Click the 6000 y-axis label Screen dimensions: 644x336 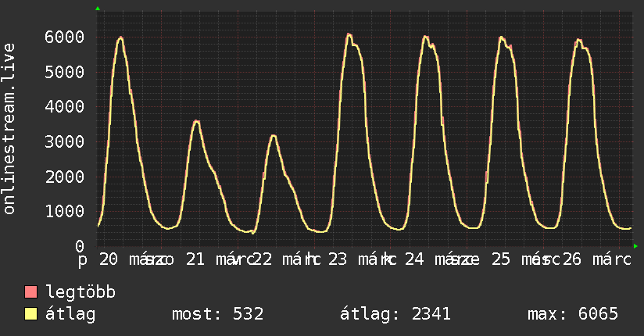click(65, 37)
